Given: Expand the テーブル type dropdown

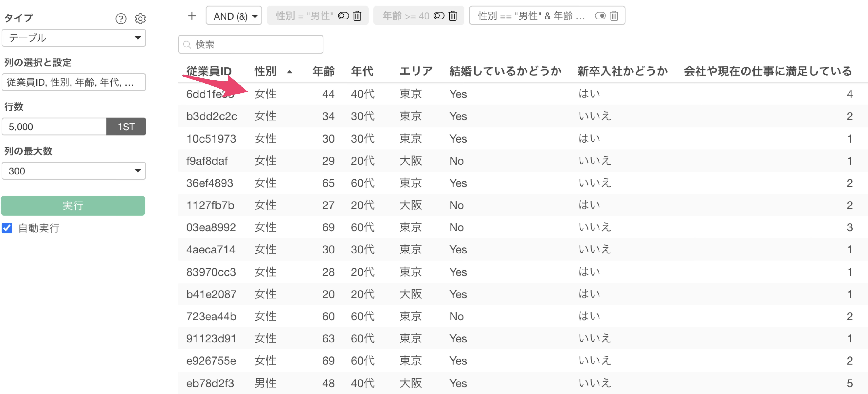Looking at the screenshot, I should pos(73,38).
